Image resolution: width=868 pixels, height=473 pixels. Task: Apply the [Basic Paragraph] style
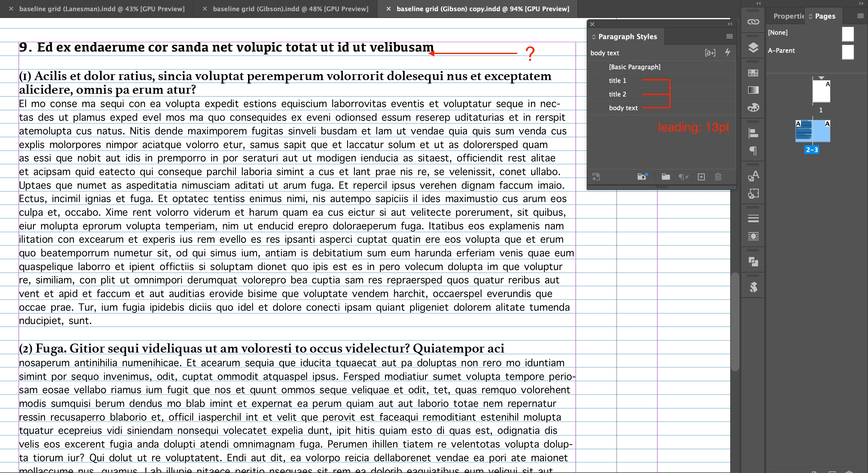click(635, 67)
